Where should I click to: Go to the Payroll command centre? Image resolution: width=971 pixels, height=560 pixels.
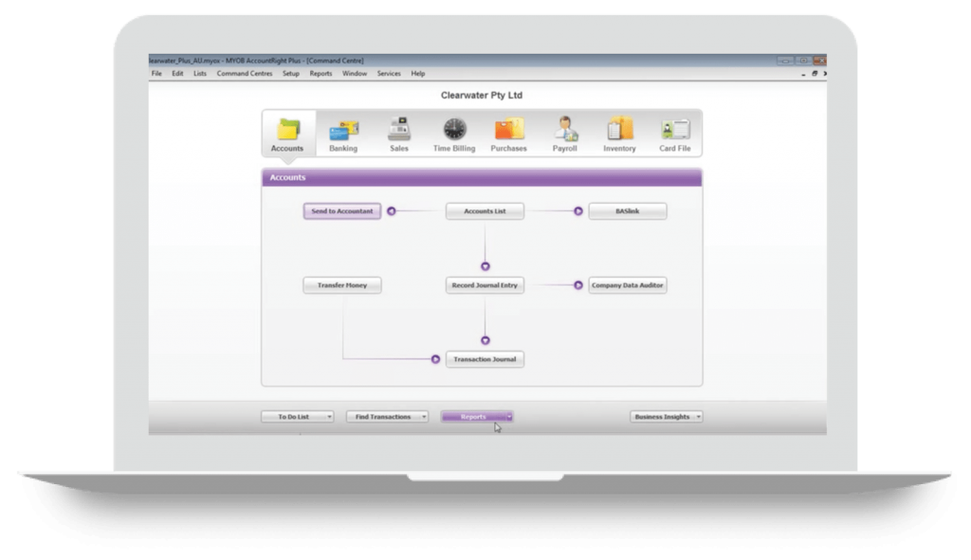click(x=565, y=135)
